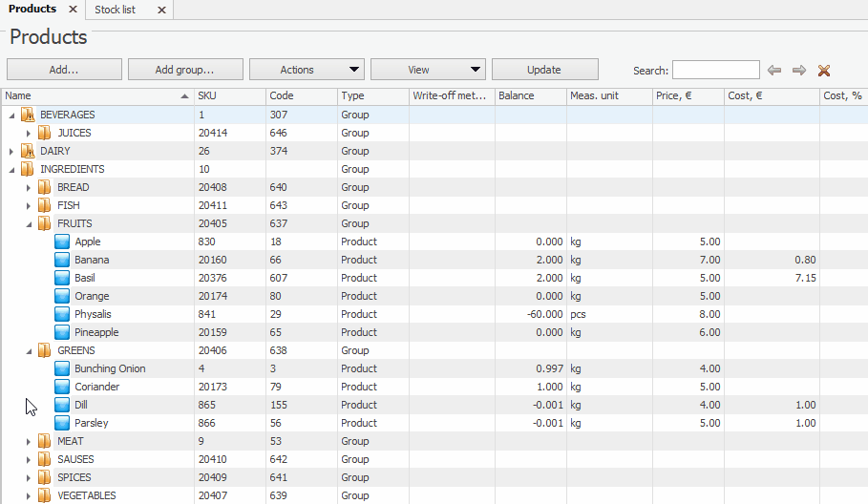This screenshot has height=504, width=868.
Task: Click the FRUITS folder icon
Action: pyautogui.click(x=44, y=223)
